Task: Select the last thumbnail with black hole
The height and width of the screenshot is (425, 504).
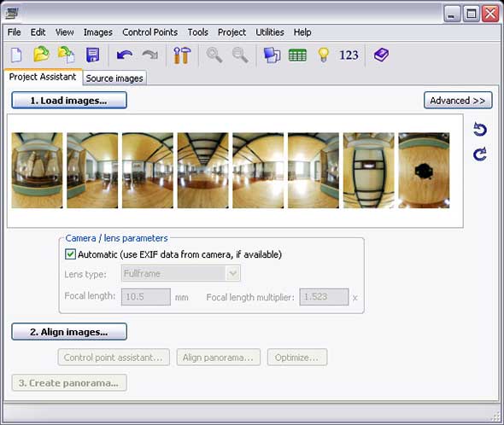Action: click(424, 171)
